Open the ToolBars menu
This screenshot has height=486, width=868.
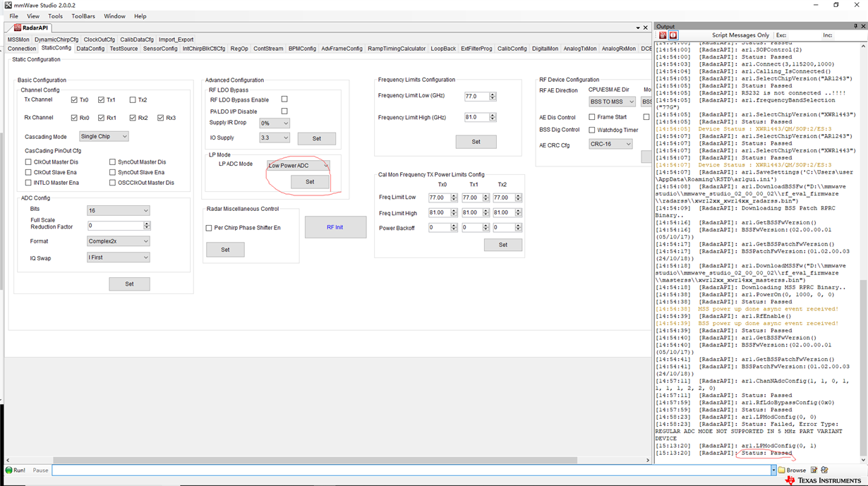coord(83,16)
